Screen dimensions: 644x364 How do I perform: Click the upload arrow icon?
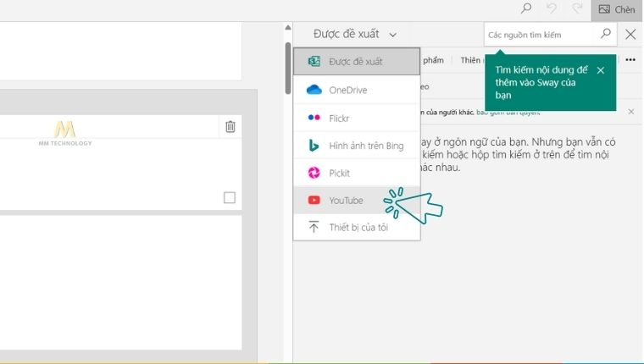(314, 227)
